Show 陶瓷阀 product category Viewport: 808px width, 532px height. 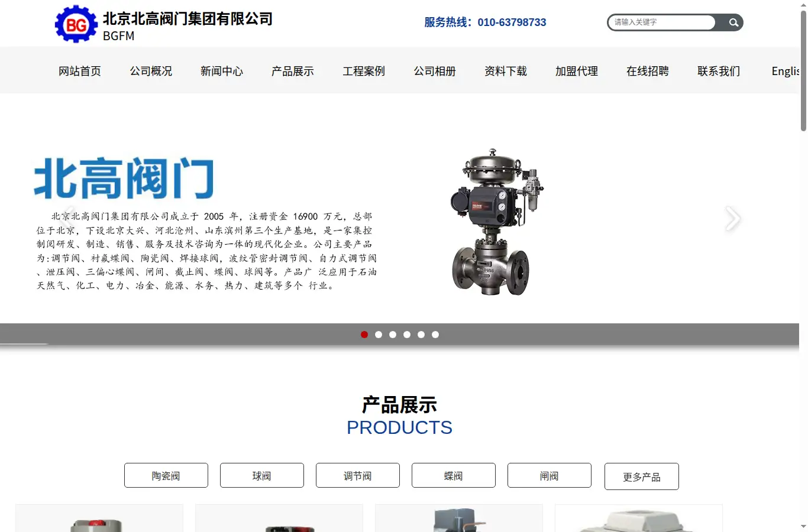click(x=166, y=475)
